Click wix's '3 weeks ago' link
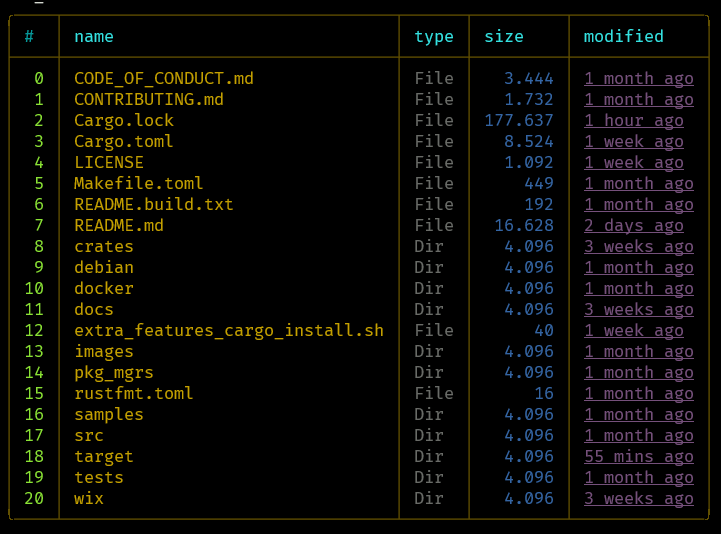721x534 pixels. click(639, 499)
